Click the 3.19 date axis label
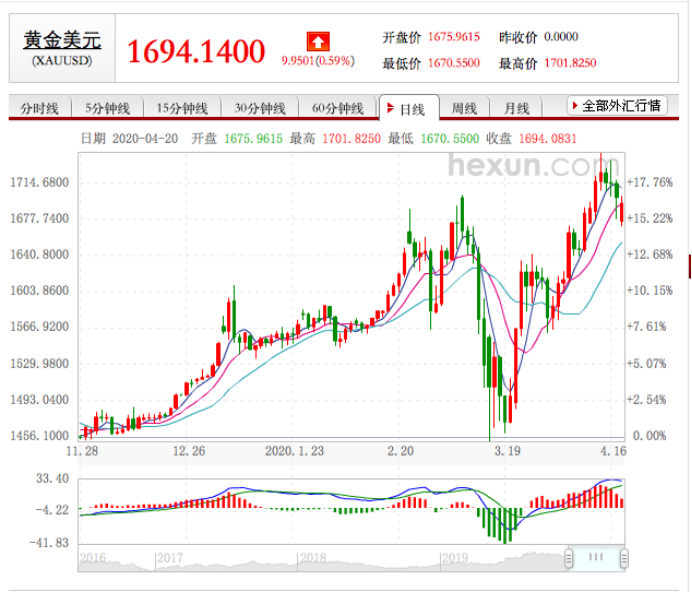Image resolution: width=692 pixels, height=593 pixels. [x=508, y=451]
